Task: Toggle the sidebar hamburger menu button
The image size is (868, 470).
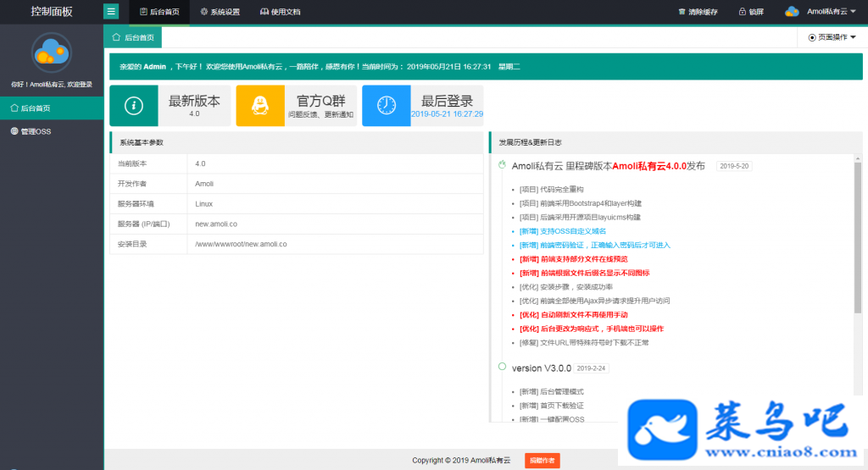Action: pos(111,11)
